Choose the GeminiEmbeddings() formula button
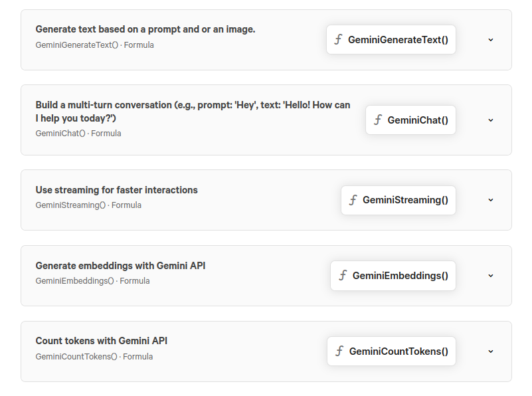This screenshot has width=532, height=396. coord(400,276)
